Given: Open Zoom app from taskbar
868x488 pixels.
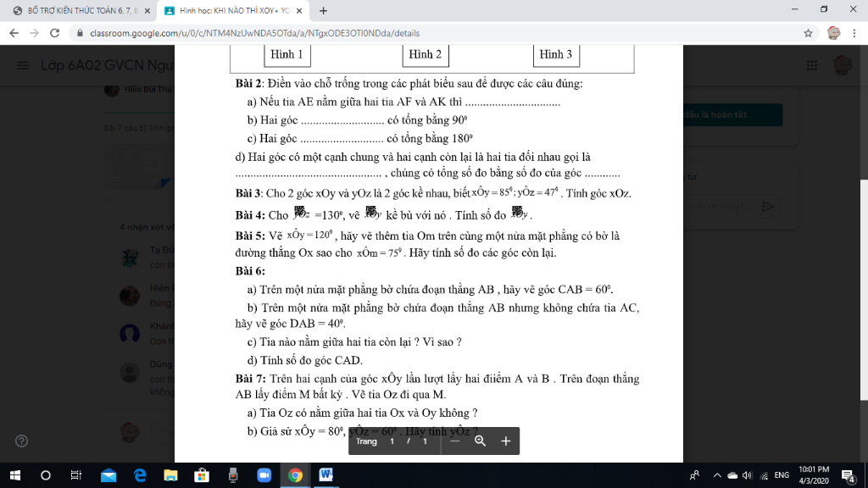Looking at the screenshot, I should pyautogui.click(x=264, y=475).
